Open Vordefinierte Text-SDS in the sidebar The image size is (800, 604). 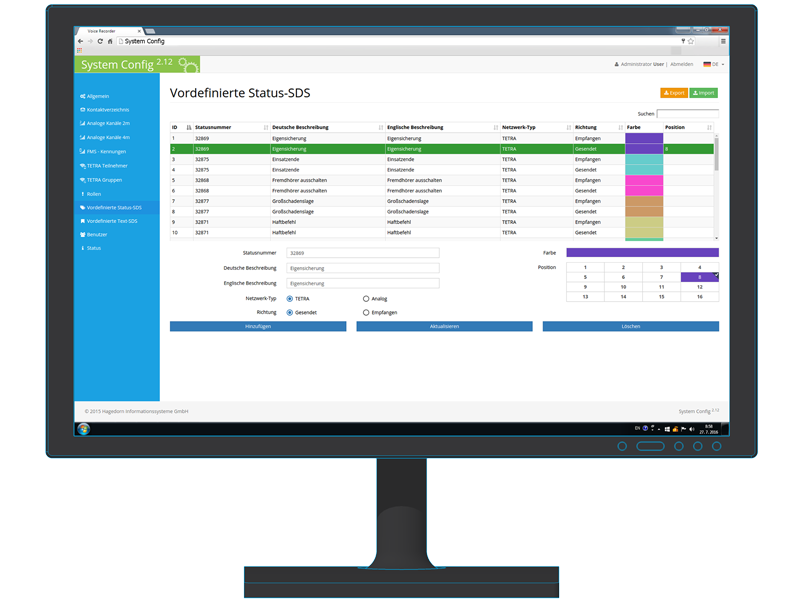tap(111, 221)
